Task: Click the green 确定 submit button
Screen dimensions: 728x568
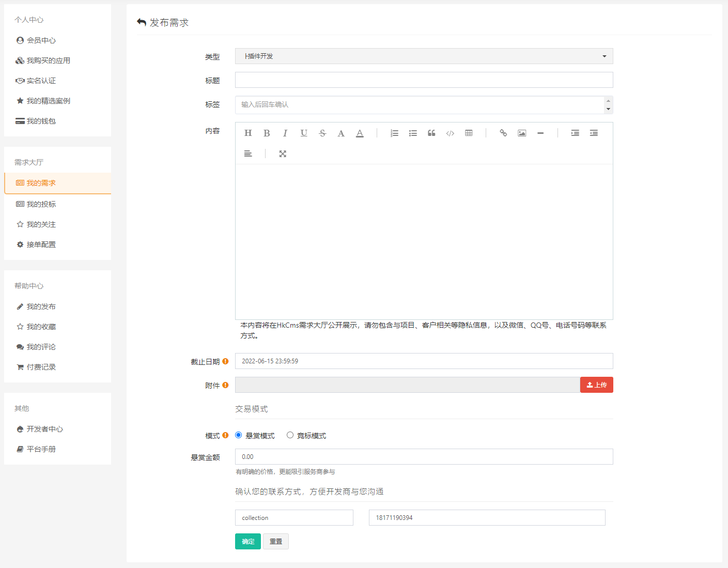Action: [248, 542]
